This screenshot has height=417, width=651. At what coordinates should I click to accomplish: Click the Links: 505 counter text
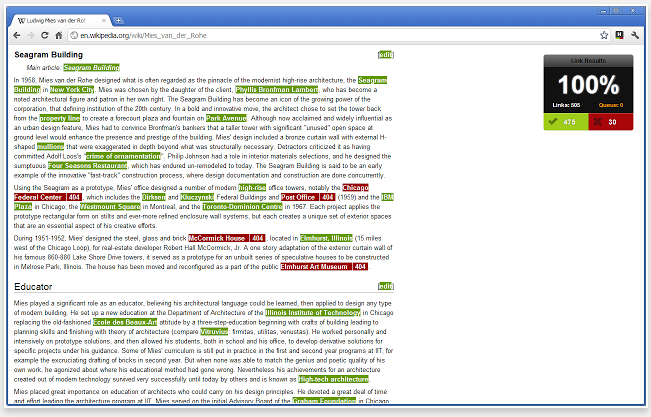566,105
